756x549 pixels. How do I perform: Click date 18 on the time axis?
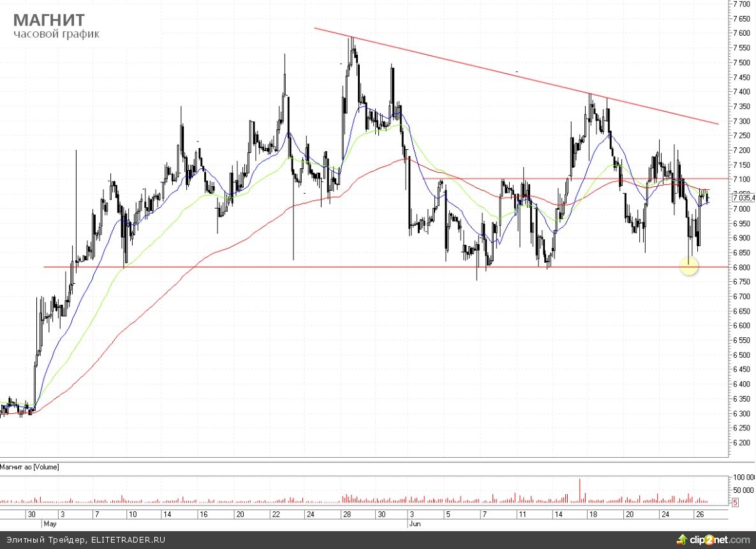pyautogui.click(x=591, y=514)
